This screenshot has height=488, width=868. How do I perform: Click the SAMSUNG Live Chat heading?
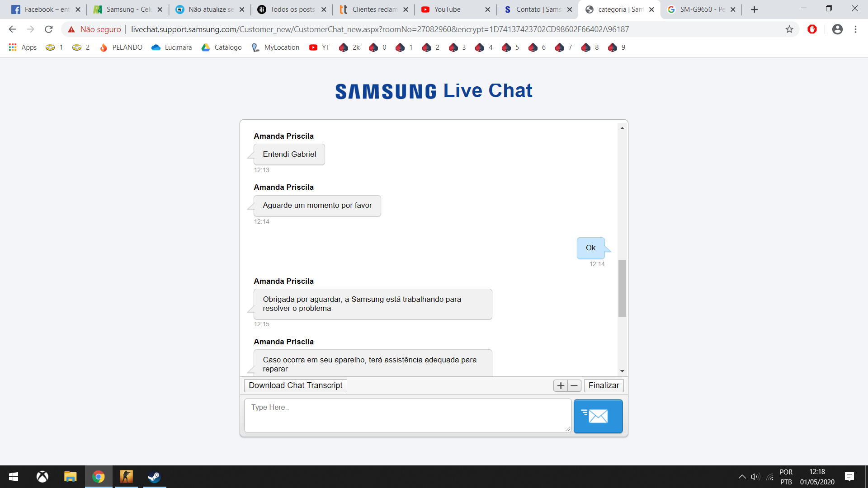pyautogui.click(x=434, y=91)
